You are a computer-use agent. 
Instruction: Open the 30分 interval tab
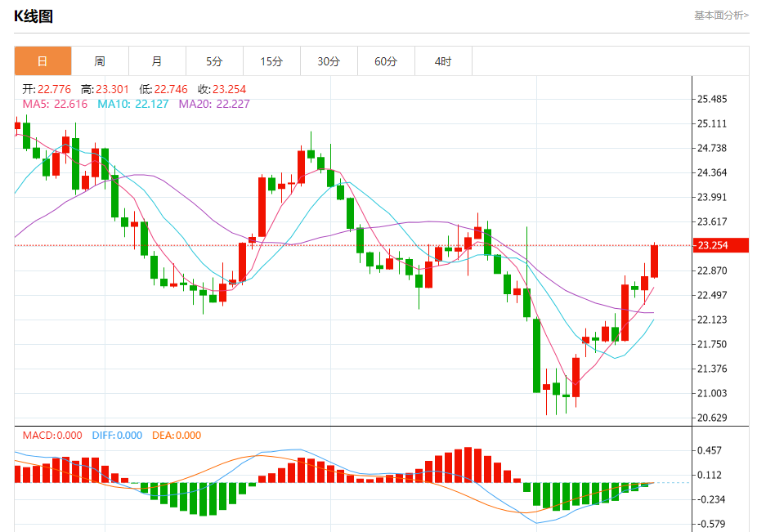[x=329, y=61]
